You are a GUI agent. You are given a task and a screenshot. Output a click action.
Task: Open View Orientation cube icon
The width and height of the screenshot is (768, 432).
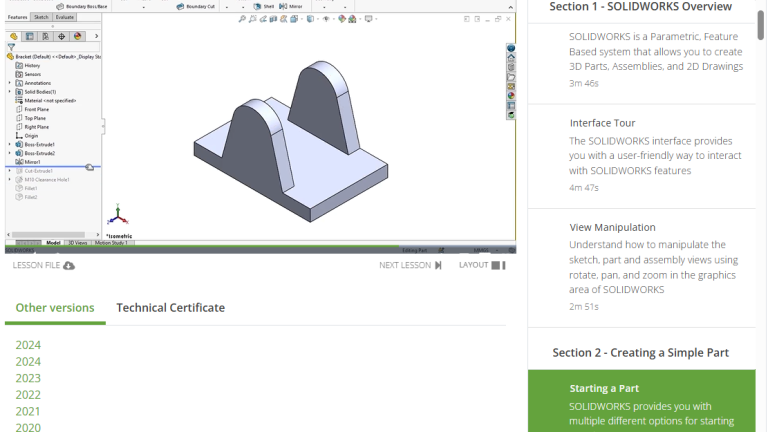pyautogui.click(x=294, y=19)
